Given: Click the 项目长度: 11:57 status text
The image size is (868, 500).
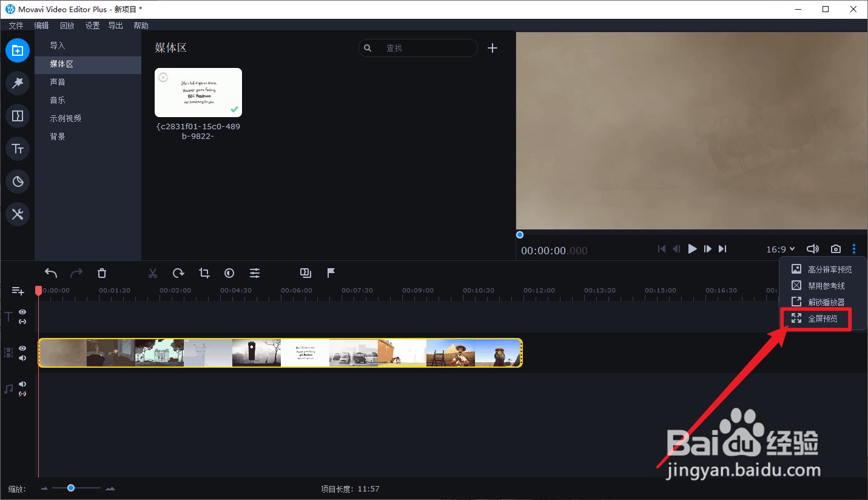Looking at the screenshot, I should coord(351,489).
